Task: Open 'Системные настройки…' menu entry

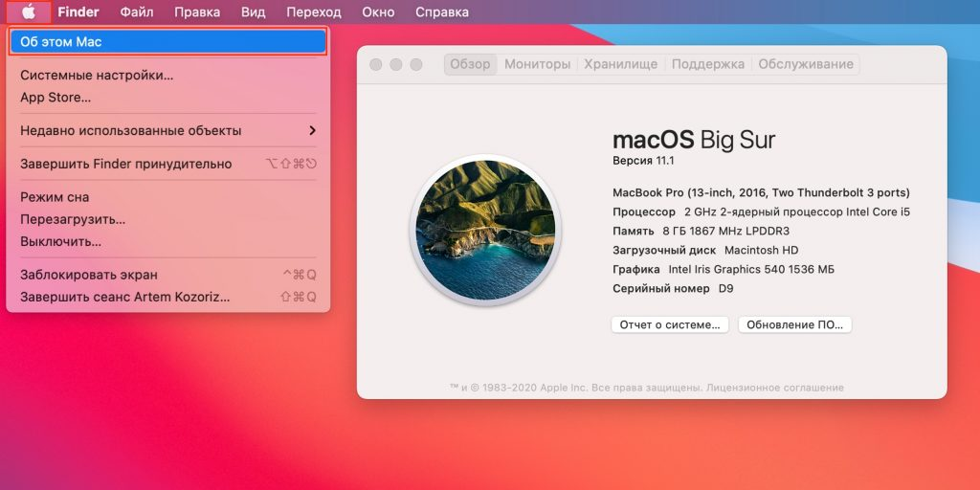Action: (x=168, y=76)
